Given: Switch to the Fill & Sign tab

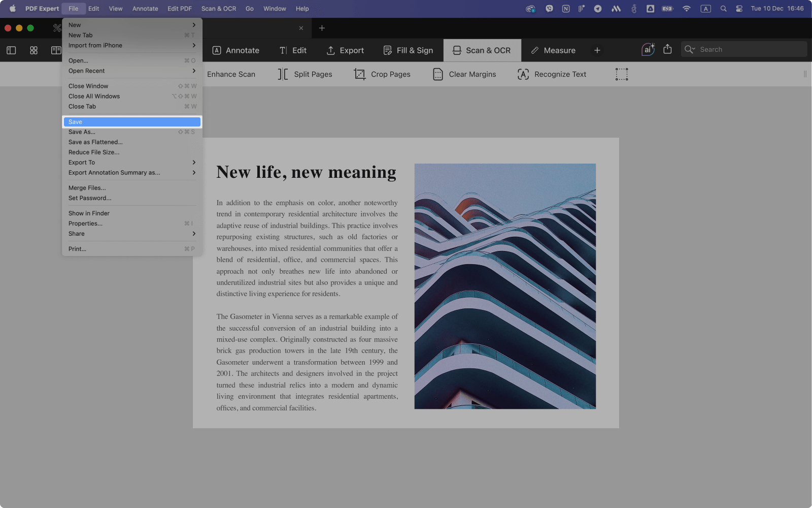Looking at the screenshot, I should tap(408, 50).
